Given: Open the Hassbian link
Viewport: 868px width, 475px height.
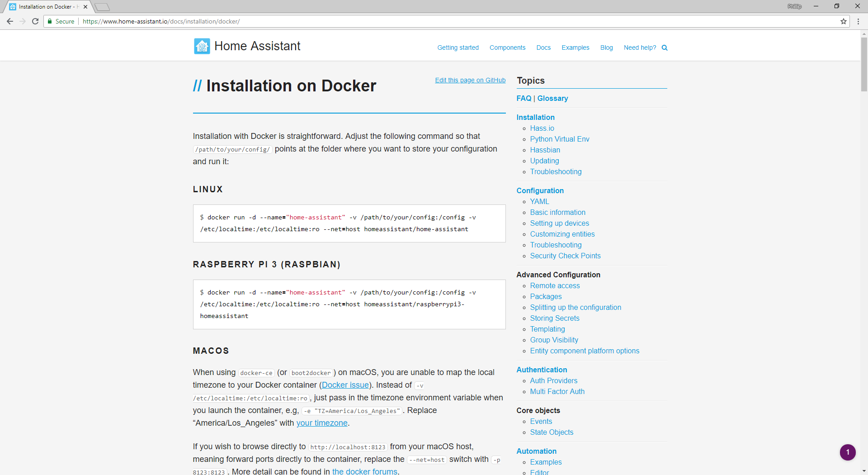Looking at the screenshot, I should [x=545, y=150].
